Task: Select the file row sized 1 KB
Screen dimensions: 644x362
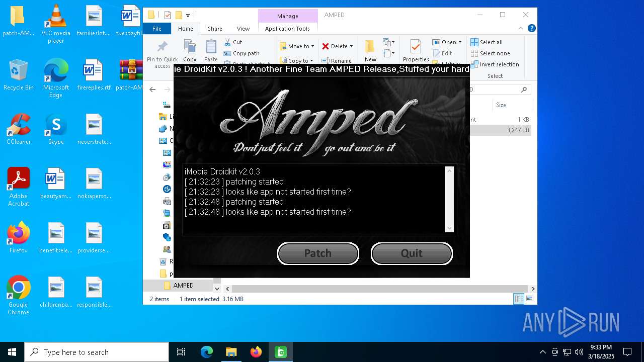Action: point(500,120)
